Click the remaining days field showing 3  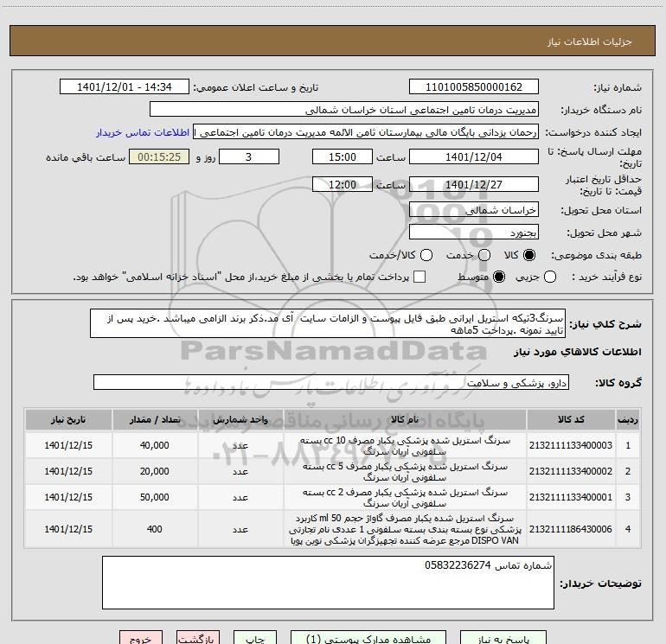(x=249, y=156)
